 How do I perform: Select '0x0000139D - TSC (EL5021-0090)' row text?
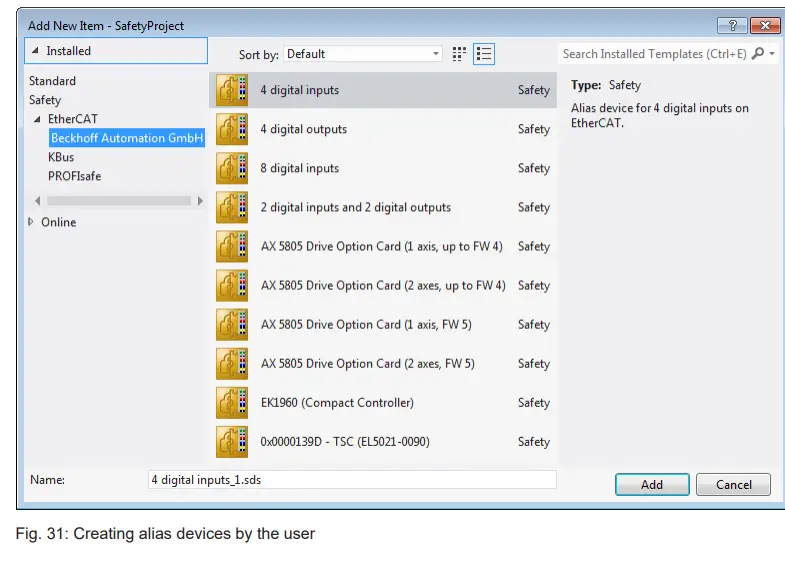pyautogui.click(x=345, y=442)
